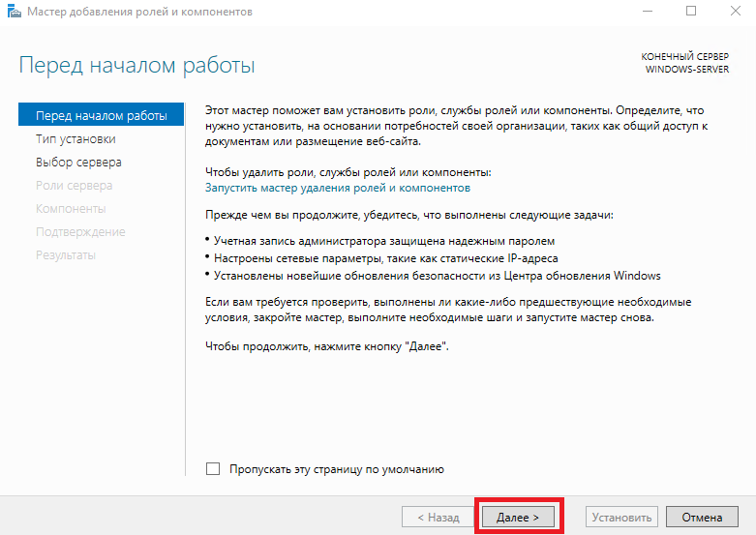Go to Выбор сервера step
756x535 pixels.
coord(78,162)
